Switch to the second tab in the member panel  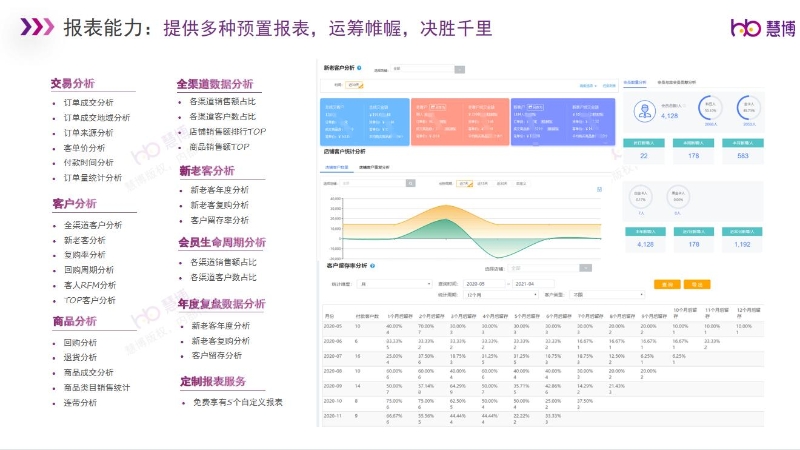[677, 81]
